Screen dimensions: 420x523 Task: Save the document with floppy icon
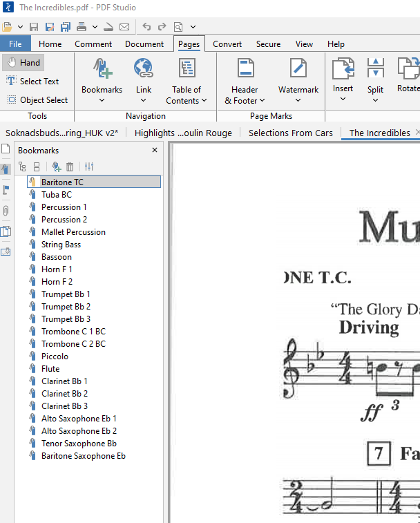tap(34, 27)
